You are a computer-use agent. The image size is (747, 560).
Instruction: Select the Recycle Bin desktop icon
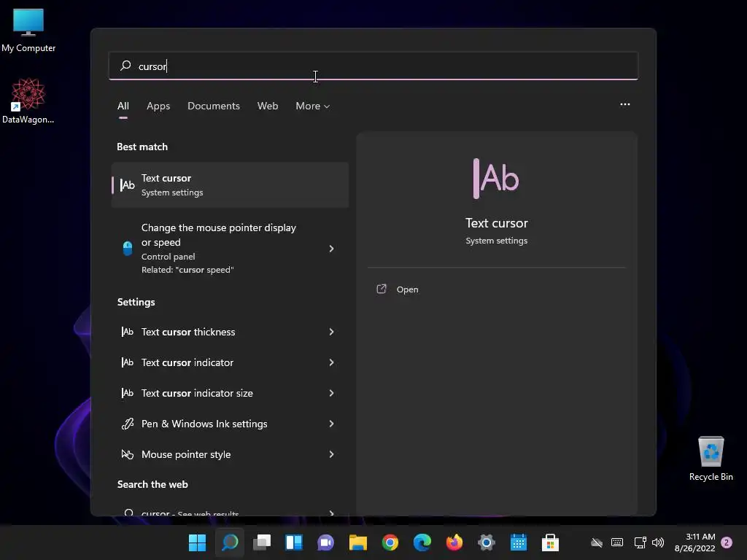pyautogui.click(x=711, y=459)
